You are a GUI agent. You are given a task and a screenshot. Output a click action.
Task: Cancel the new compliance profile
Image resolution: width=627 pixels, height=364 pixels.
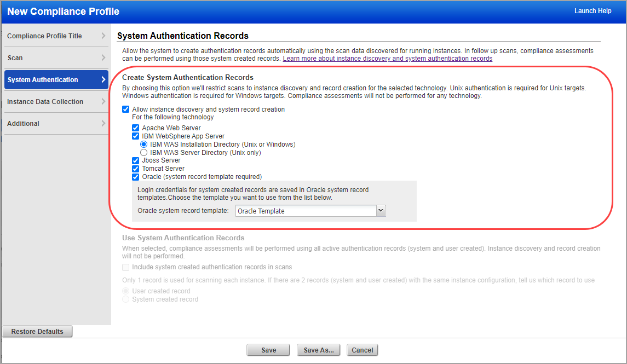click(363, 350)
